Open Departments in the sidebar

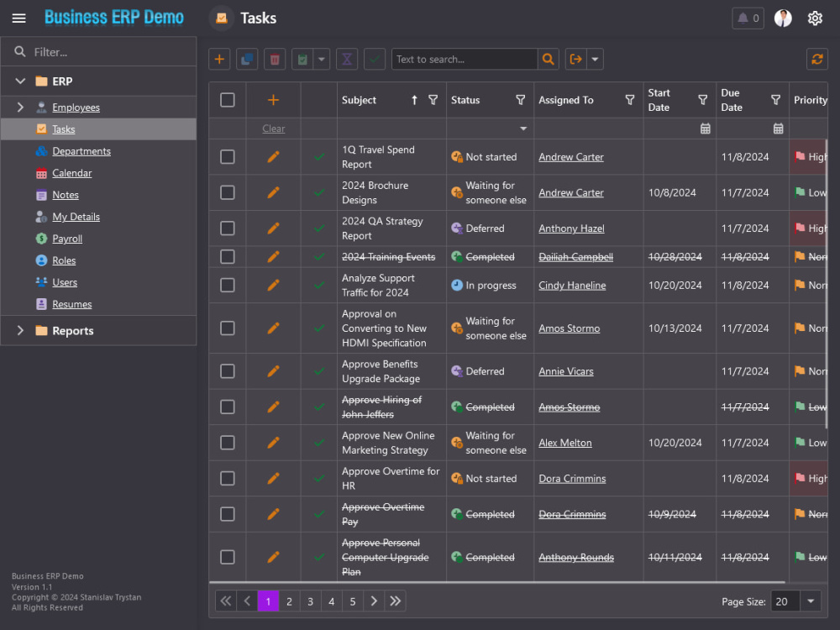click(81, 151)
